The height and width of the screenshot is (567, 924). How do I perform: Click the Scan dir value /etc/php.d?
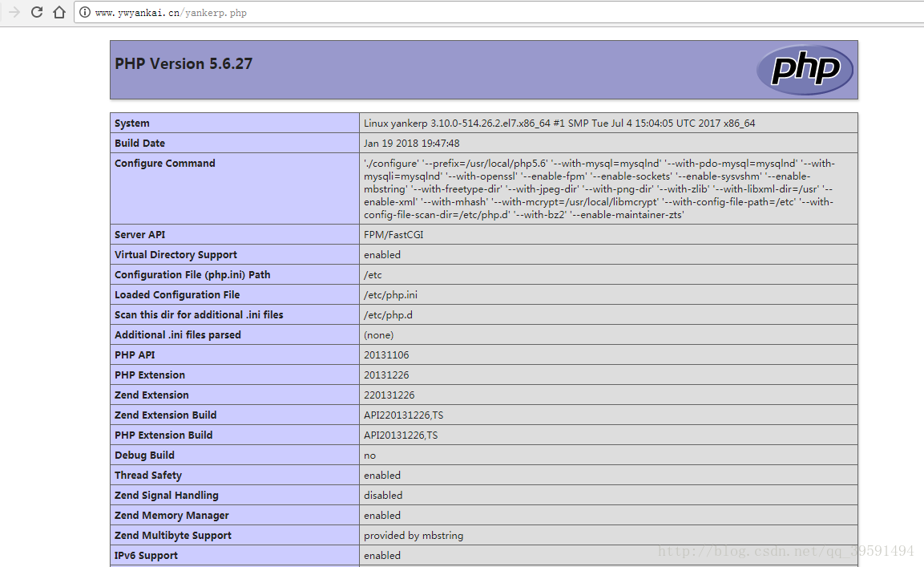(x=388, y=315)
